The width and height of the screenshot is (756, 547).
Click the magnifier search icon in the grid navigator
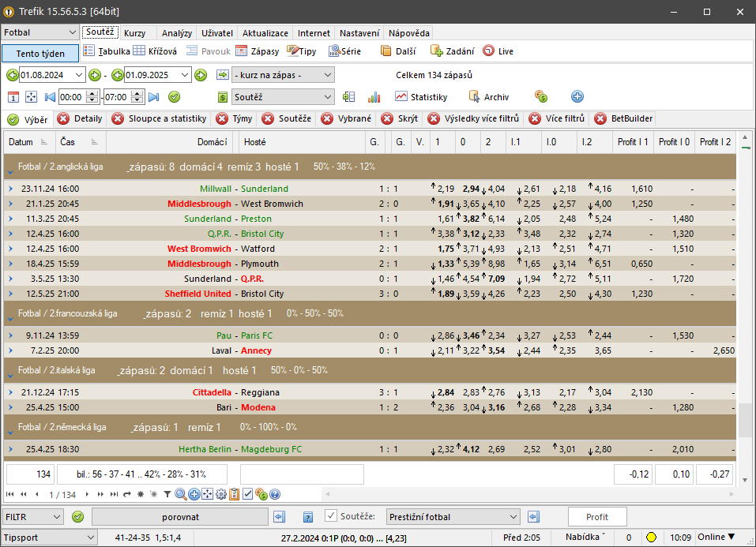[x=181, y=494]
